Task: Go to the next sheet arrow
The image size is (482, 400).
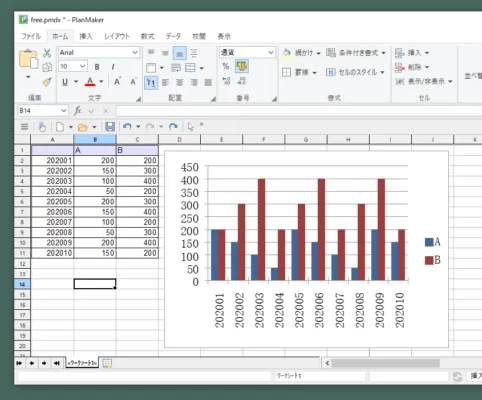Action: tap(44, 363)
